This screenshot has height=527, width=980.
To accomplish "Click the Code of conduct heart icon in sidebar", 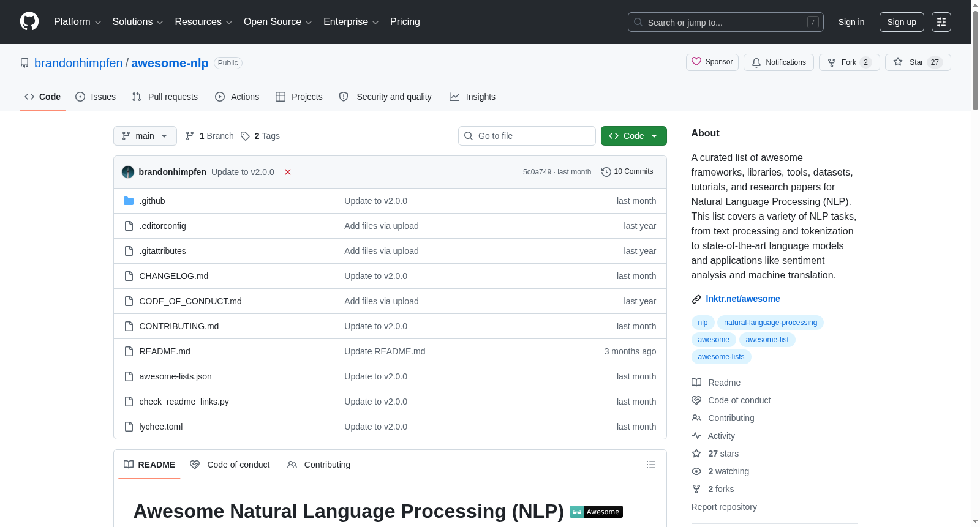I will pyautogui.click(x=696, y=400).
